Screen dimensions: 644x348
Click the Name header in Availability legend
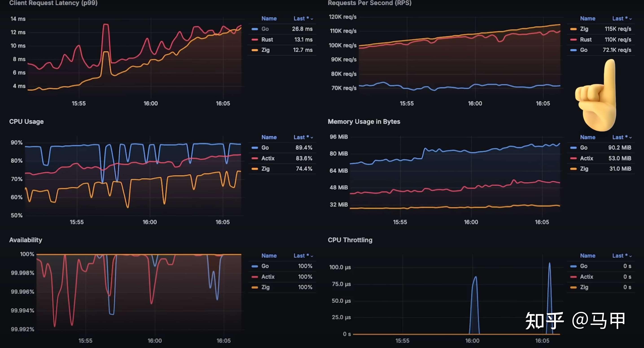coord(269,256)
